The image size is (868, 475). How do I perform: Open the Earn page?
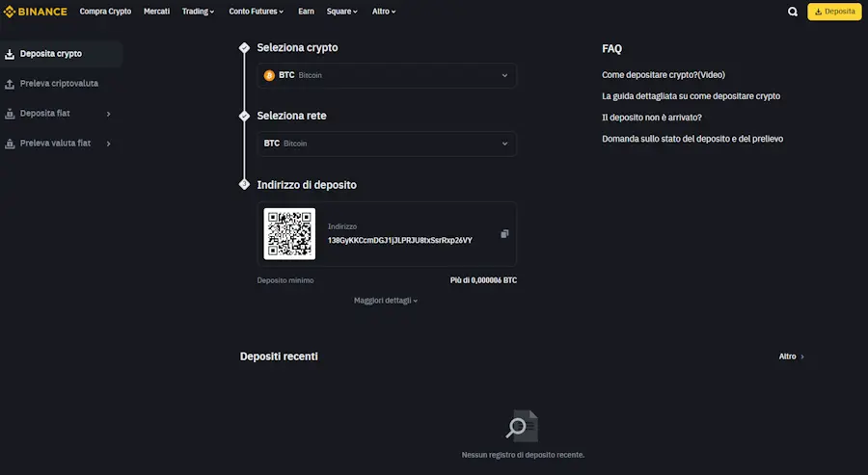coord(306,11)
